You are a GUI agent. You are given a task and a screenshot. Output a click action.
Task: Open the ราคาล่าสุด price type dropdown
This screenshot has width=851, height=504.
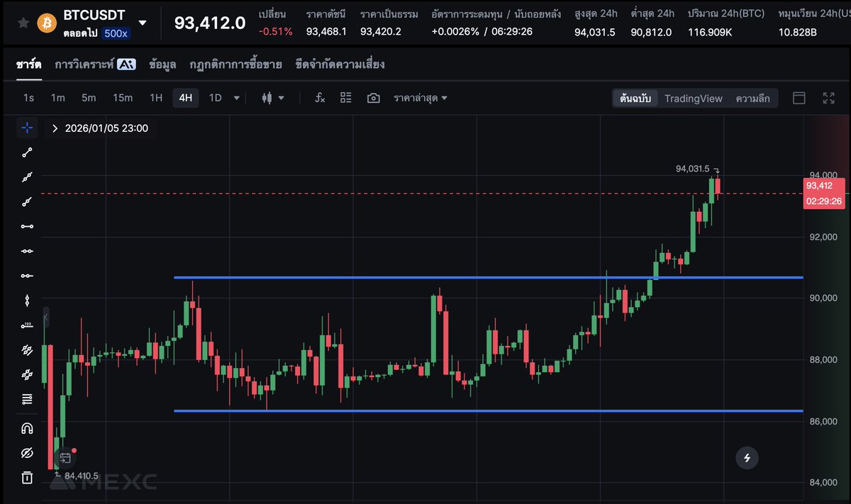pyautogui.click(x=421, y=98)
